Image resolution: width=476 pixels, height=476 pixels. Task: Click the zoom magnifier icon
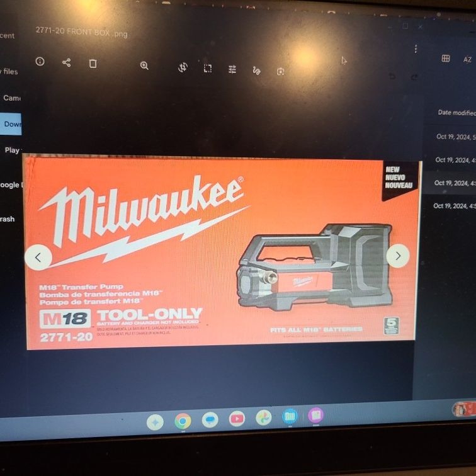coord(144,65)
